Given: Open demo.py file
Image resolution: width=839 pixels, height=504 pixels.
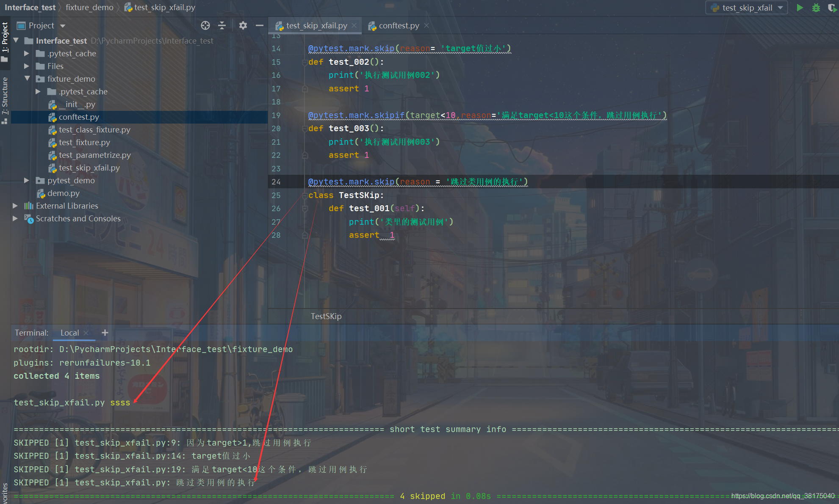Looking at the screenshot, I should pyautogui.click(x=64, y=193).
